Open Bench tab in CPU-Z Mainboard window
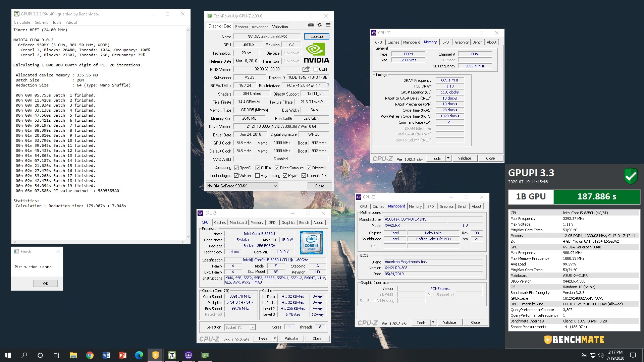Image resolution: width=644 pixels, height=362 pixels. [x=462, y=206]
